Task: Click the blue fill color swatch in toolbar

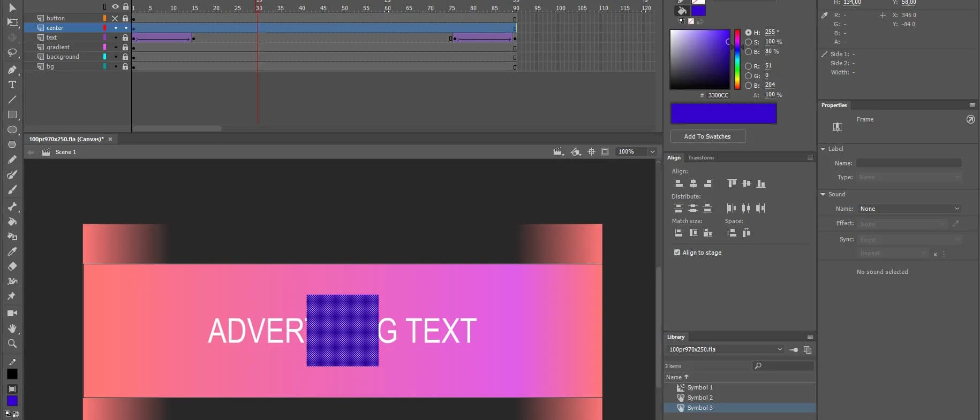Action: click(x=12, y=401)
